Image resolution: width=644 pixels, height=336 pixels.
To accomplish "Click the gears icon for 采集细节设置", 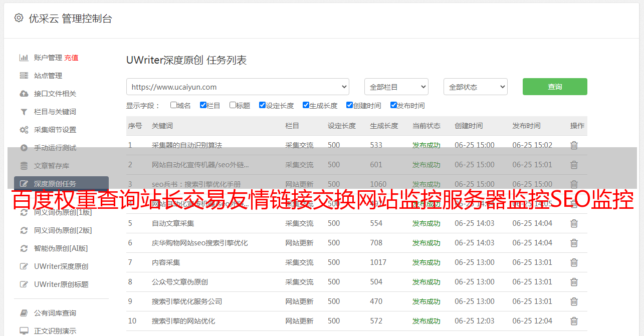I will (24, 130).
